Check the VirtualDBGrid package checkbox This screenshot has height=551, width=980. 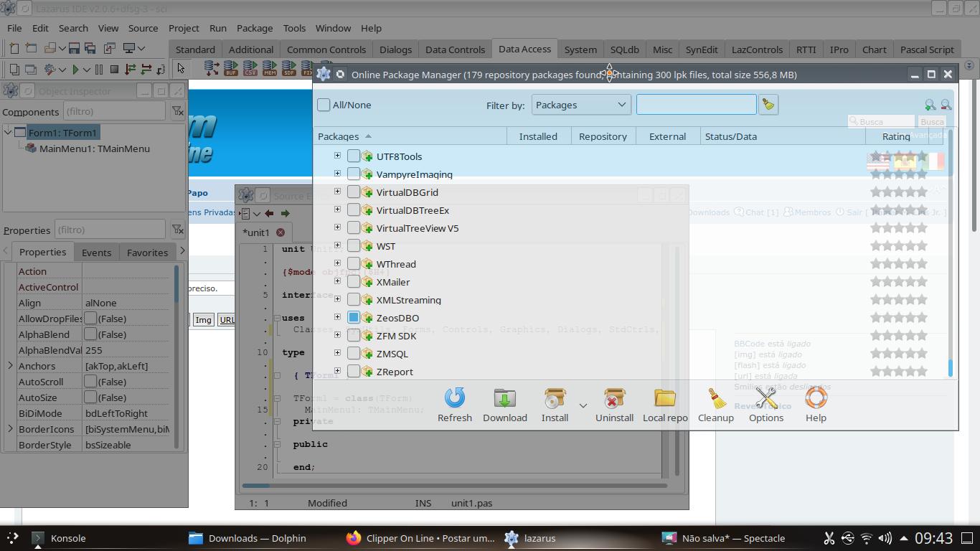tap(354, 192)
